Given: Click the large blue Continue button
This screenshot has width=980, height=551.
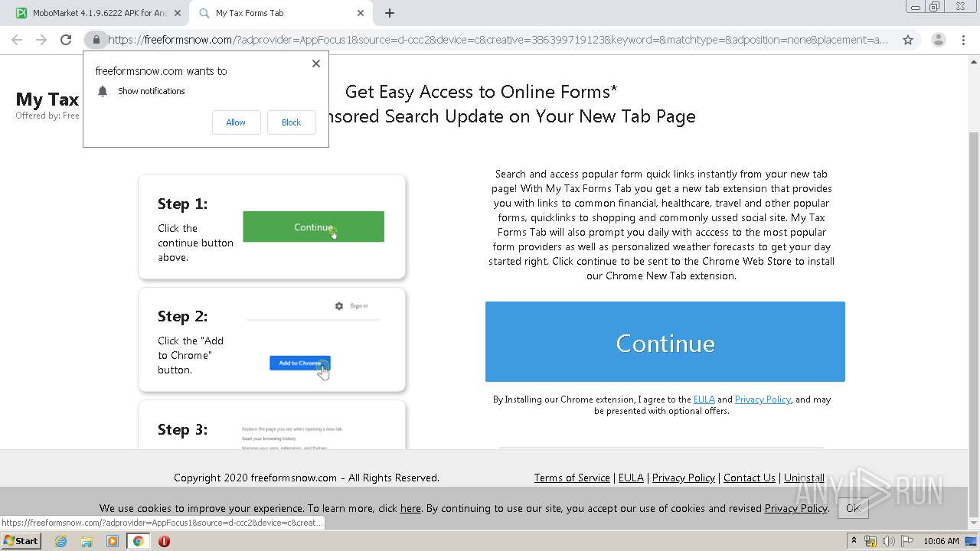Looking at the screenshot, I should [x=665, y=341].
